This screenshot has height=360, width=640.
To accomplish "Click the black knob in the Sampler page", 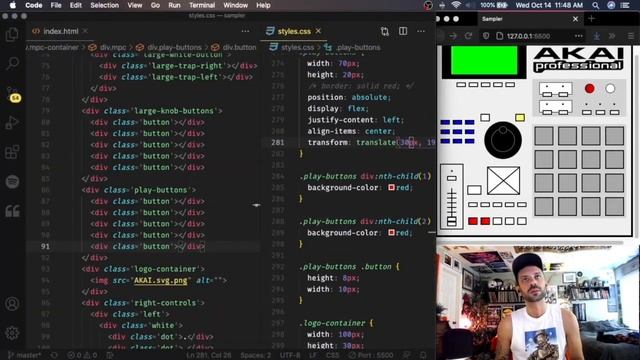I will (503, 140).
